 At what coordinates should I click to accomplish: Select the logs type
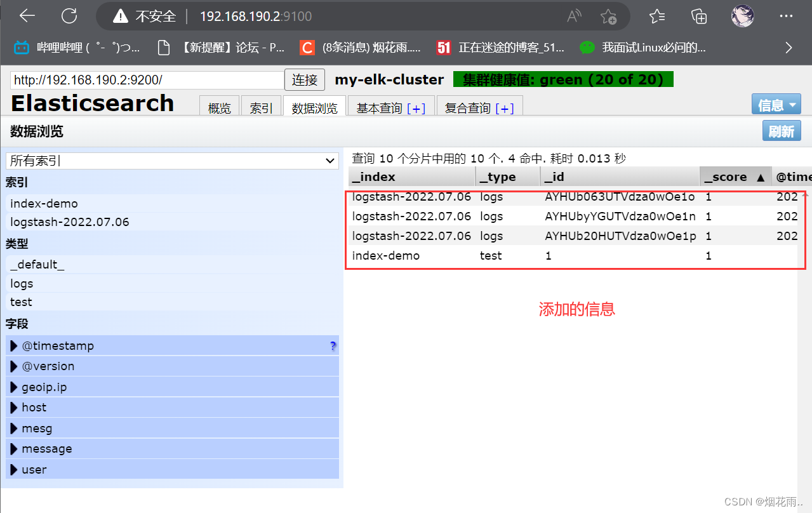173,283
